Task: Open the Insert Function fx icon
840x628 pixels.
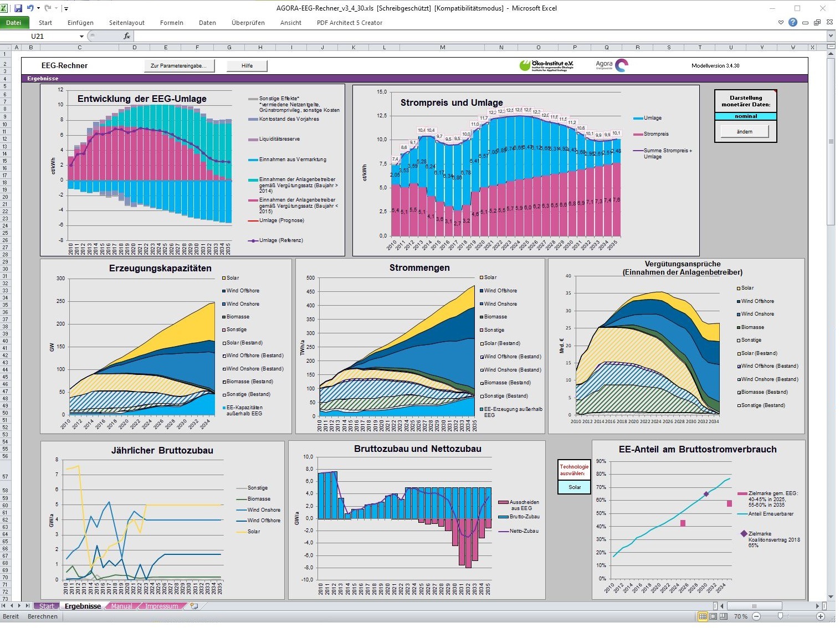Action: point(127,36)
